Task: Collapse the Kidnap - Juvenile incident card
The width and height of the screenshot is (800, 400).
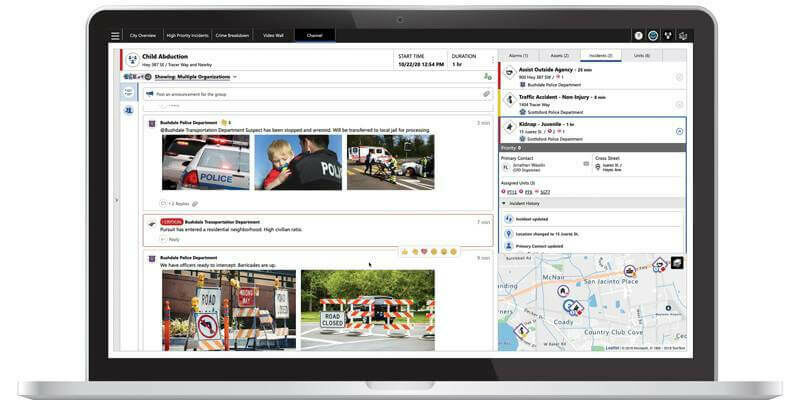Action: (x=679, y=131)
